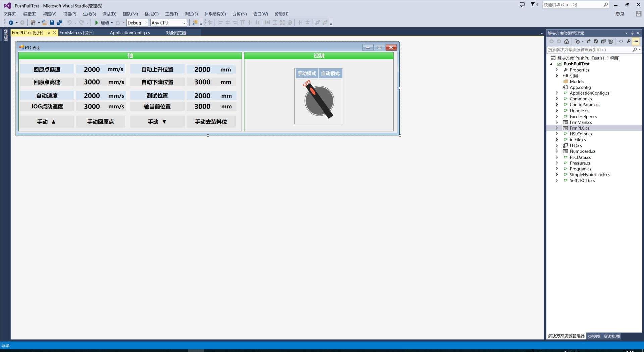The width and height of the screenshot is (644, 352).
Task: Click the account avatar icon
Action: coord(638,14)
